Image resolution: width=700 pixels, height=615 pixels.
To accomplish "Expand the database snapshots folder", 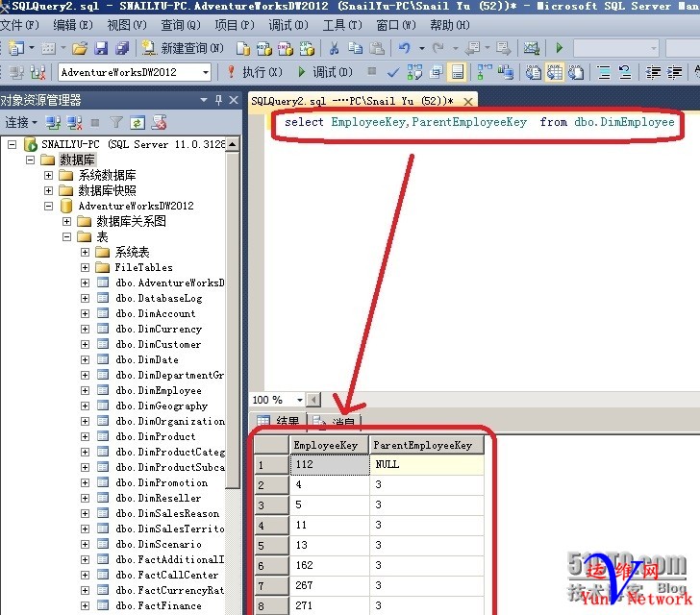I will pos(48,190).
